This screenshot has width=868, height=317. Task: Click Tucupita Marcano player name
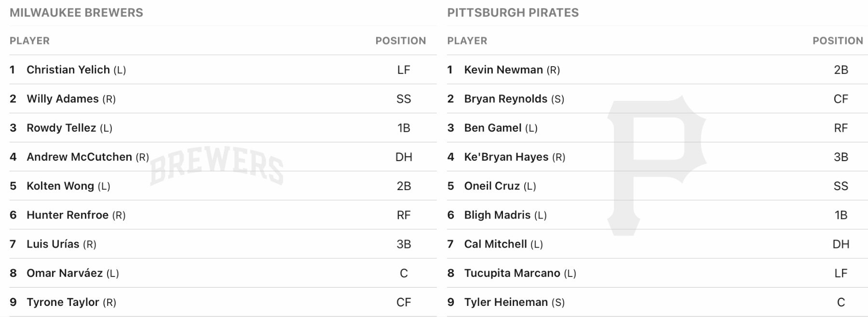click(512, 273)
